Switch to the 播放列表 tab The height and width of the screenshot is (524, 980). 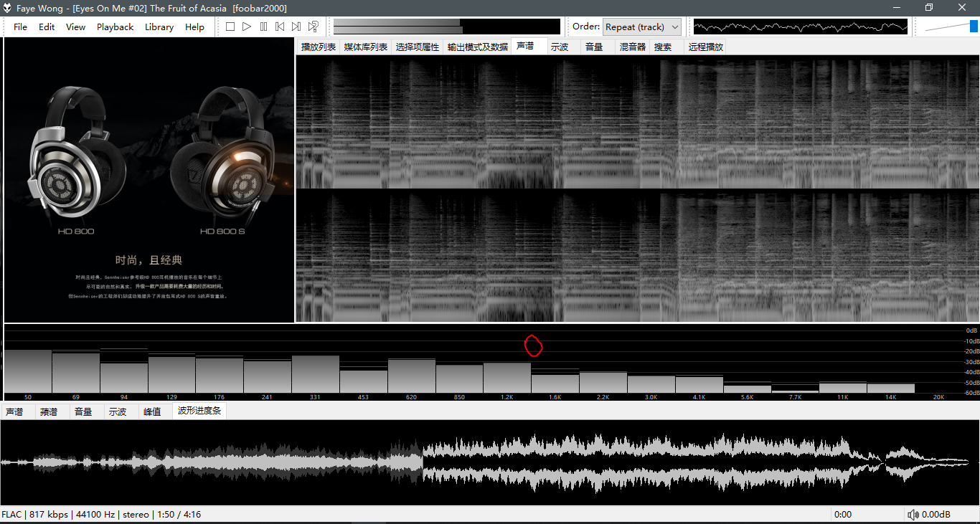(x=319, y=47)
